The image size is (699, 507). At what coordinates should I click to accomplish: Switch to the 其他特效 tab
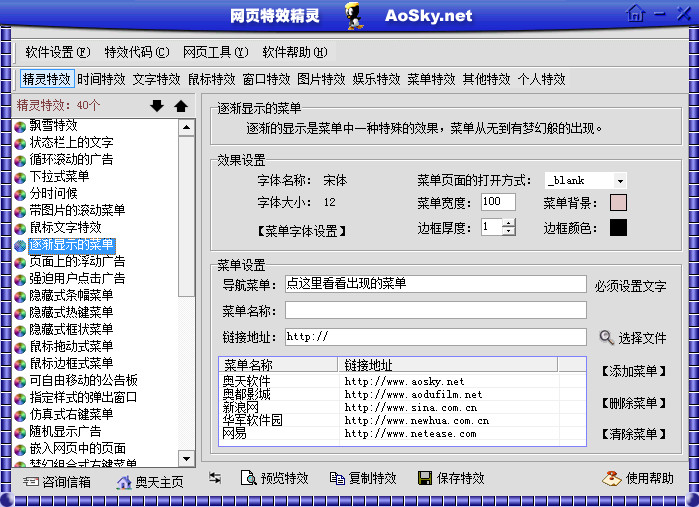[486, 79]
